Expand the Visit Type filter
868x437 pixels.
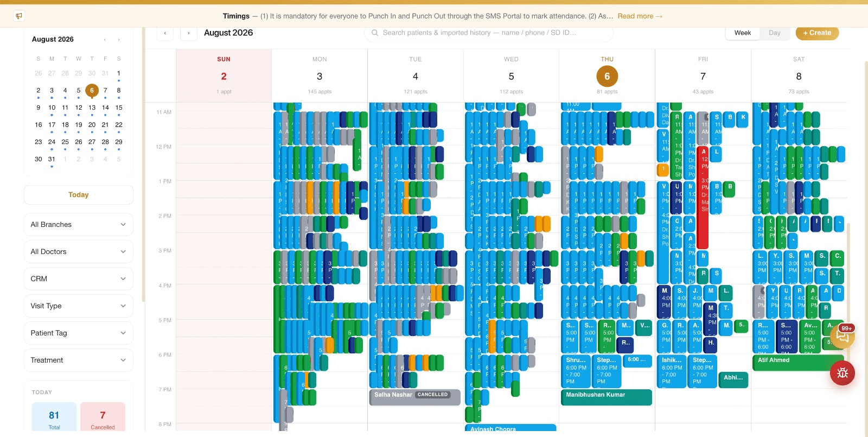point(79,306)
